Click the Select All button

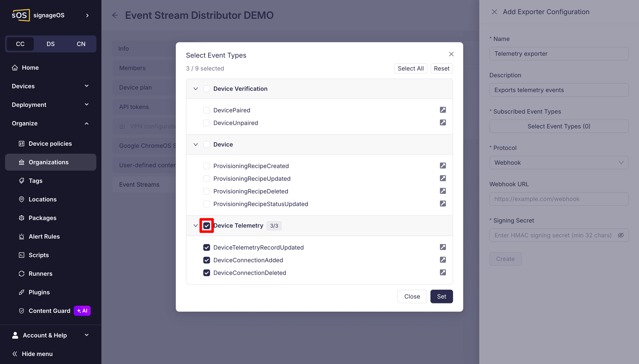411,68
